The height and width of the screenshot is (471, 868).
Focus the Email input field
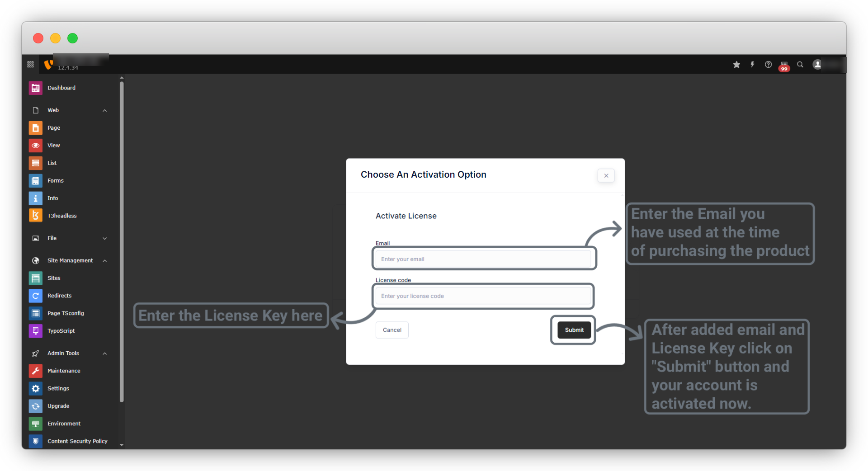pos(483,259)
